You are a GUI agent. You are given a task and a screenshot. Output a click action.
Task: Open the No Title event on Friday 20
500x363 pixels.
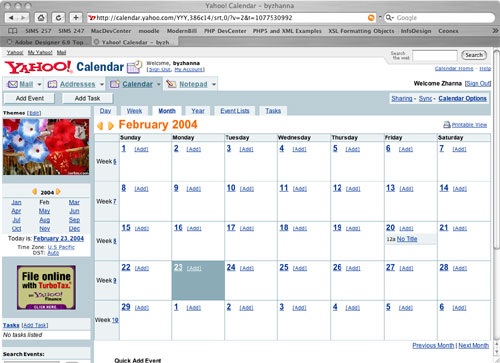(x=407, y=239)
